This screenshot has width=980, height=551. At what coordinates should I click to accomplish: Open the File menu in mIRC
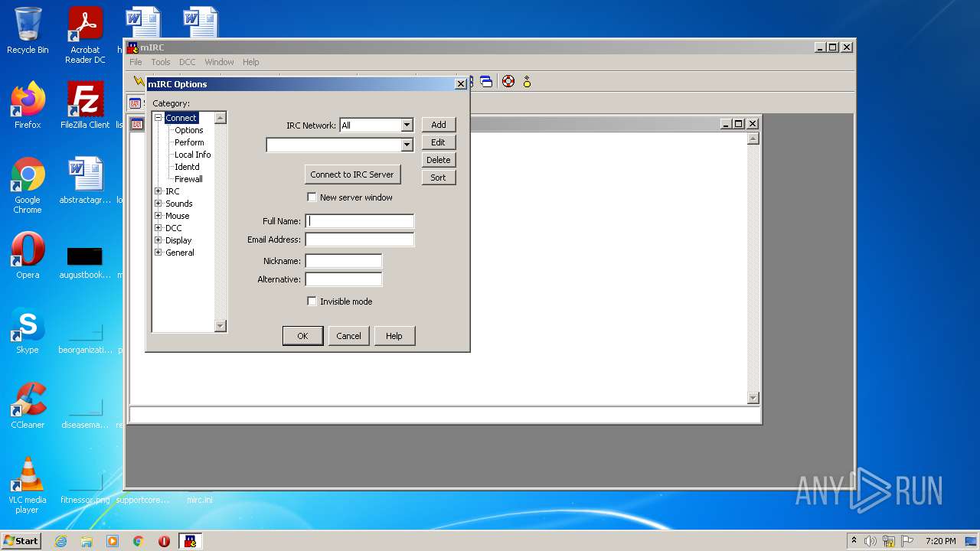[136, 62]
